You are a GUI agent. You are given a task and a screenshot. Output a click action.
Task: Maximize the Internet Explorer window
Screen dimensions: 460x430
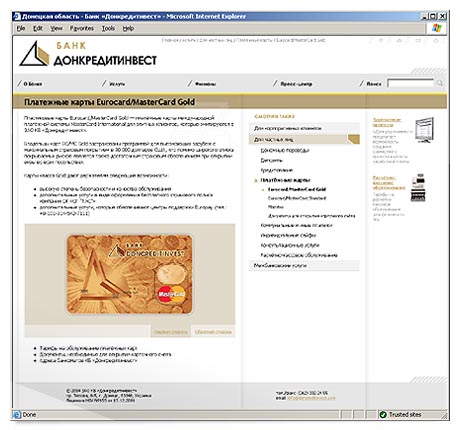point(433,16)
